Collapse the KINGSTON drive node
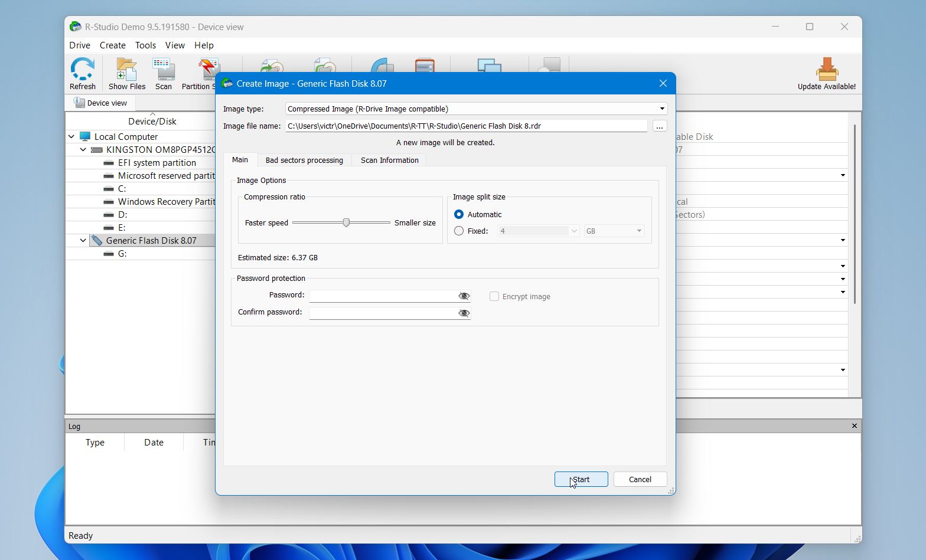Image resolution: width=926 pixels, height=560 pixels. pos(83,150)
